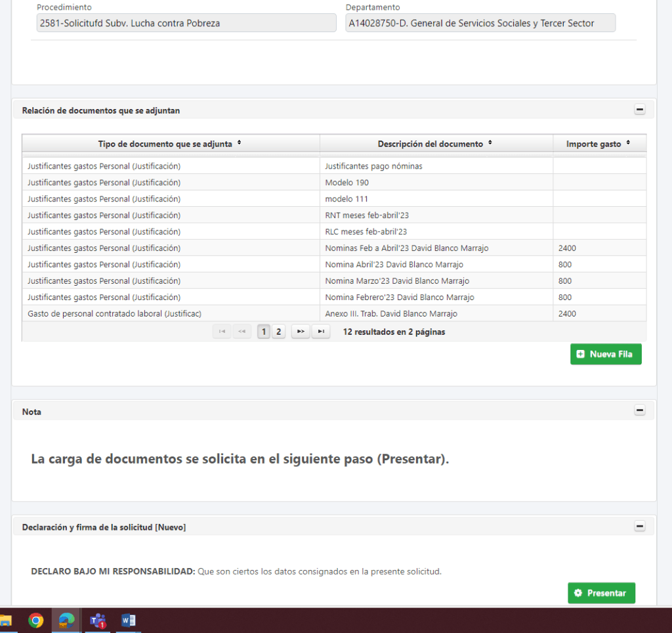
Task: Go to the previous results page
Action: tap(241, 332)
